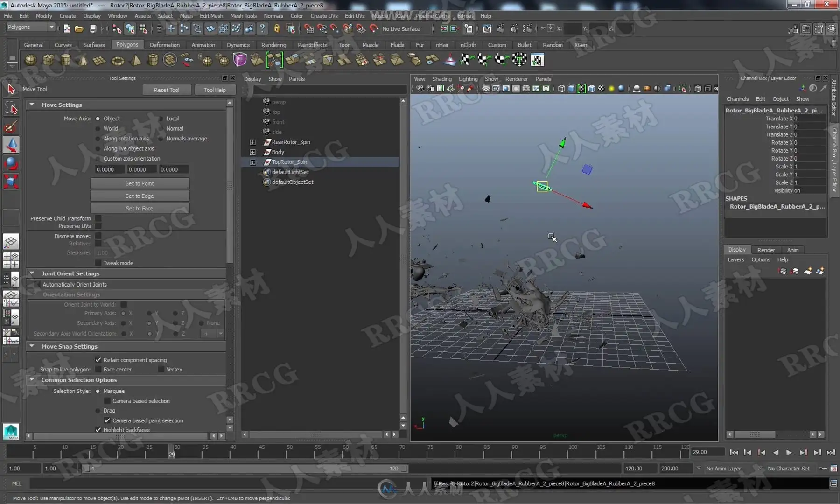
Task: Choose the polygon torus shelf icon
Action: 118,60
